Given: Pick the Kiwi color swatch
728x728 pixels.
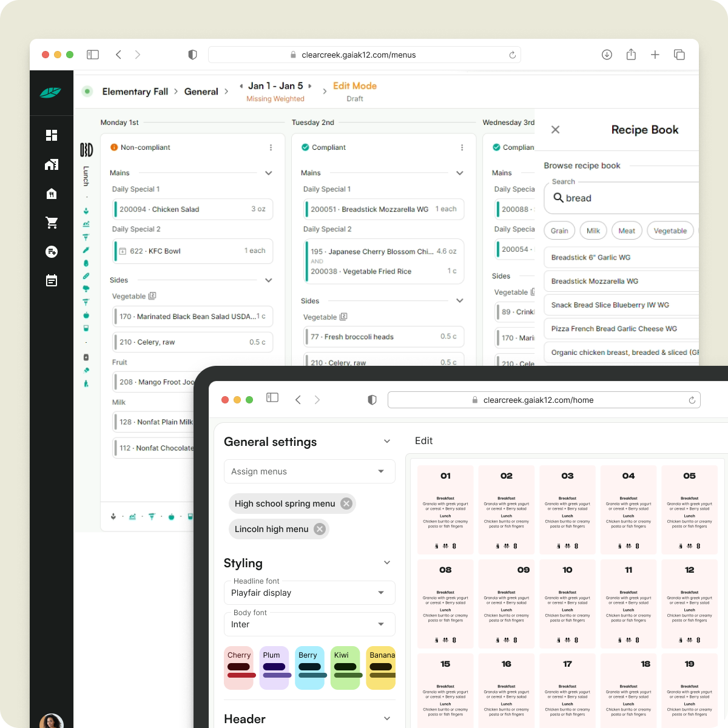Looking at the screenshot, I should [x=345, y=667].
